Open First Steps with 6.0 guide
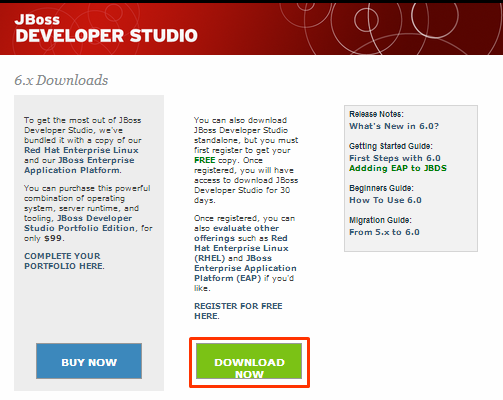Image resolution: width=503 pixels, height=400 pixels. coord(395,158)
